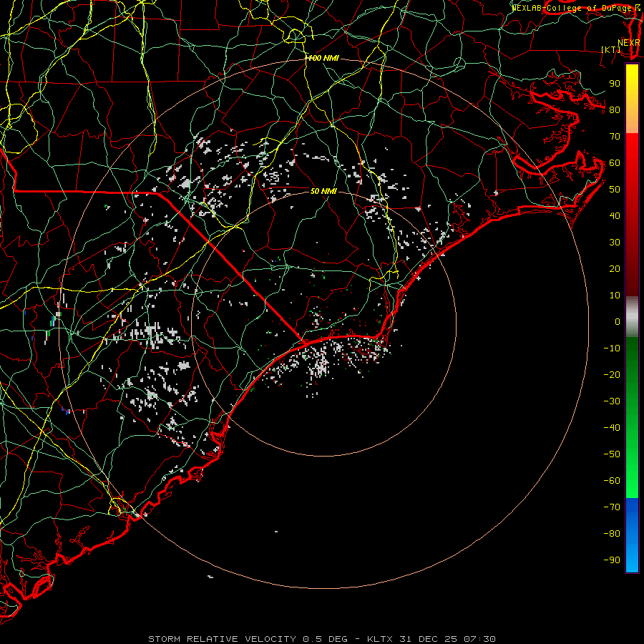Click the -10 label on velocity scale
The height and width of the screenshot is (644, 644).
pyautogui.click(x=612, y=348)
